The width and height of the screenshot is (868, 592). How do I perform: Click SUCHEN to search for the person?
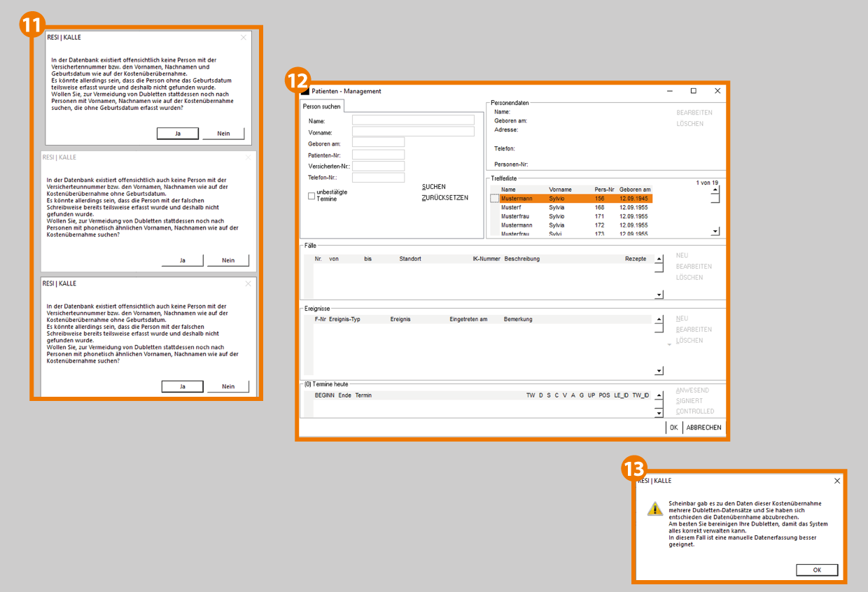tap(433, 187)
